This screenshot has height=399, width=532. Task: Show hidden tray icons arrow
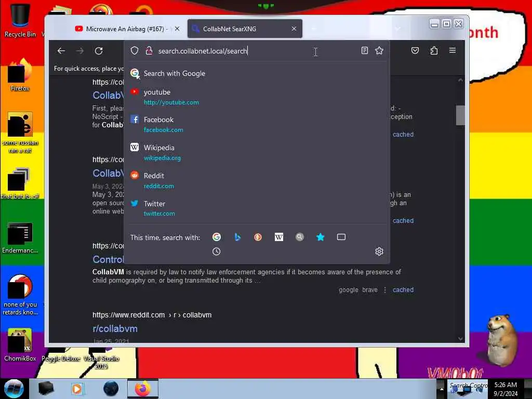[442, 389]
